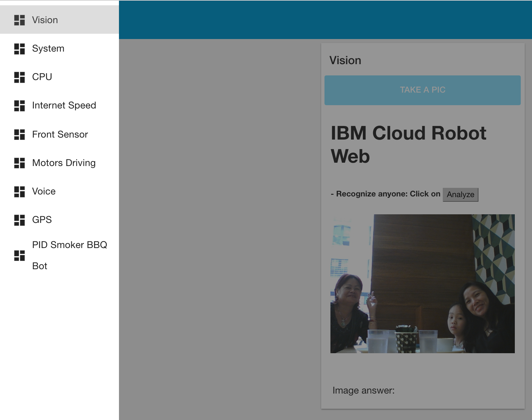Click the PID Smoker BBQ Bot icon

tap(19, 255)
